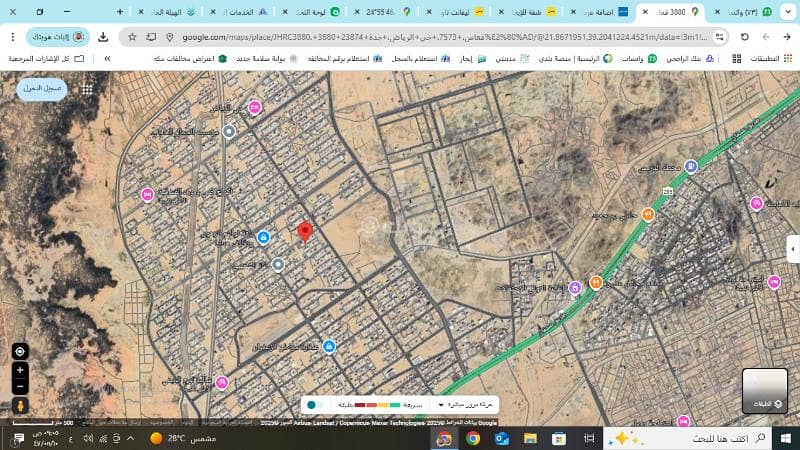Open a new browser tab

[120, 12]
